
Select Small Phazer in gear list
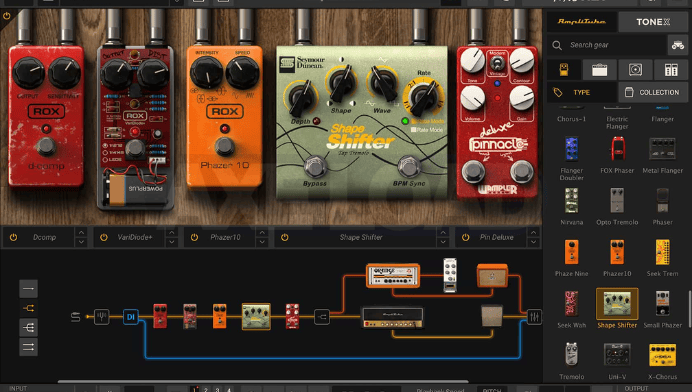tap(662, 309)
